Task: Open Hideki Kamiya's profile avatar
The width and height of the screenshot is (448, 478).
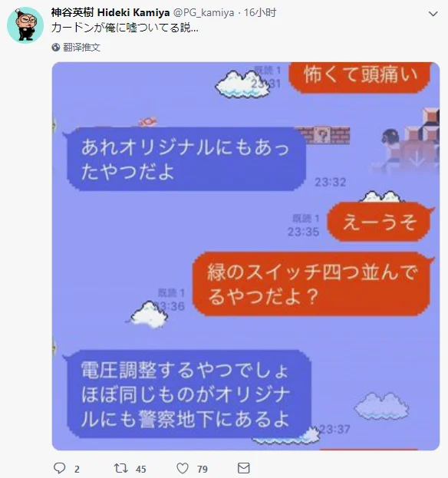Action: pos(25,25)
